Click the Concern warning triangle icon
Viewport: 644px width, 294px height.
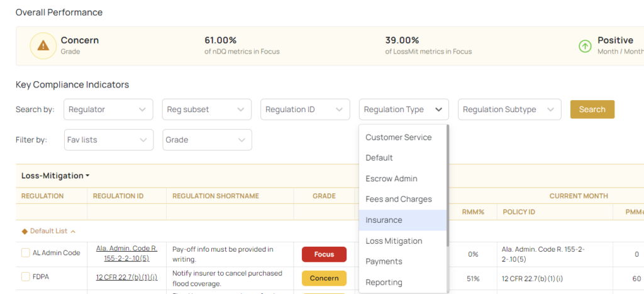[x=43, y=45]
